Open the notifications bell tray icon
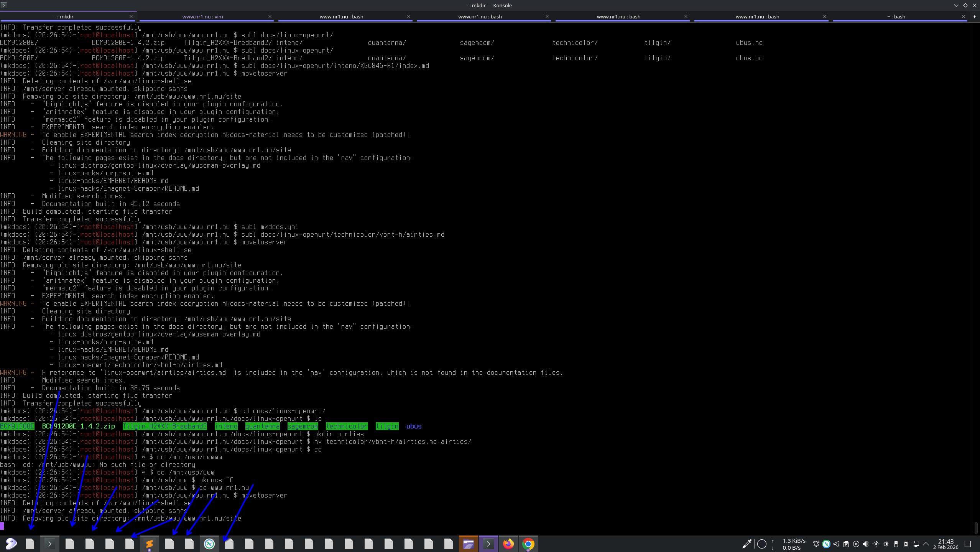The height and width of the screenshot is (552, 980). (x=816, y=544)
